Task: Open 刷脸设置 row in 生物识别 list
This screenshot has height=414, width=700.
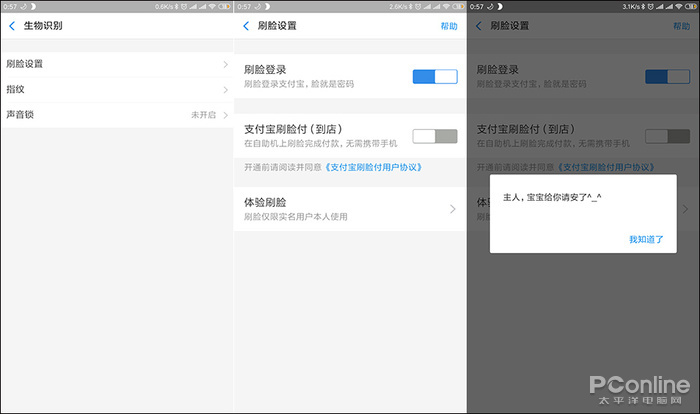Action: coord(117,64)
